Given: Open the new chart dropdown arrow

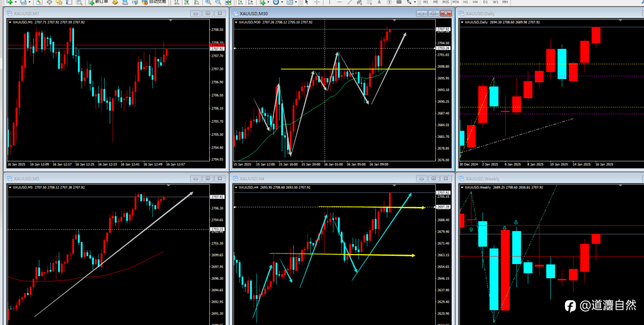Looking at the screenshot, I should (16, 2).
